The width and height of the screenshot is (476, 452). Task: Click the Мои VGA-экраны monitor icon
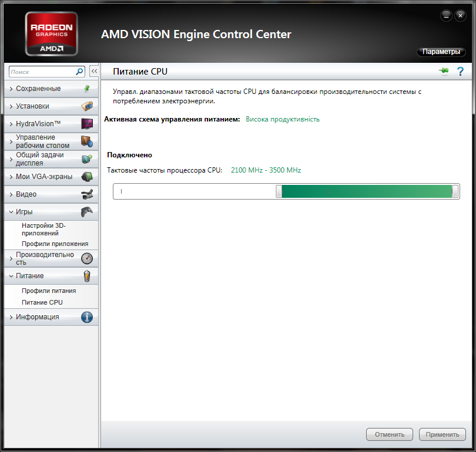[x=87, y=177]
